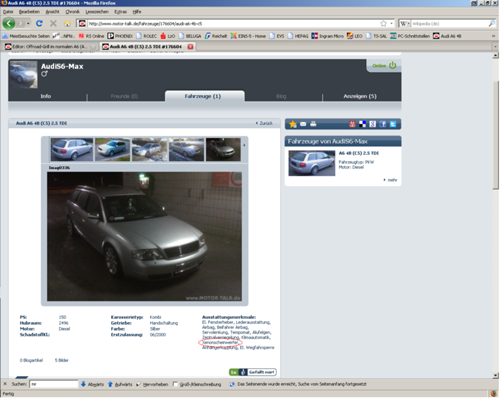Click AudiS6-Max username heading
Screen dimensions: 500x398
tap(62, 66)
